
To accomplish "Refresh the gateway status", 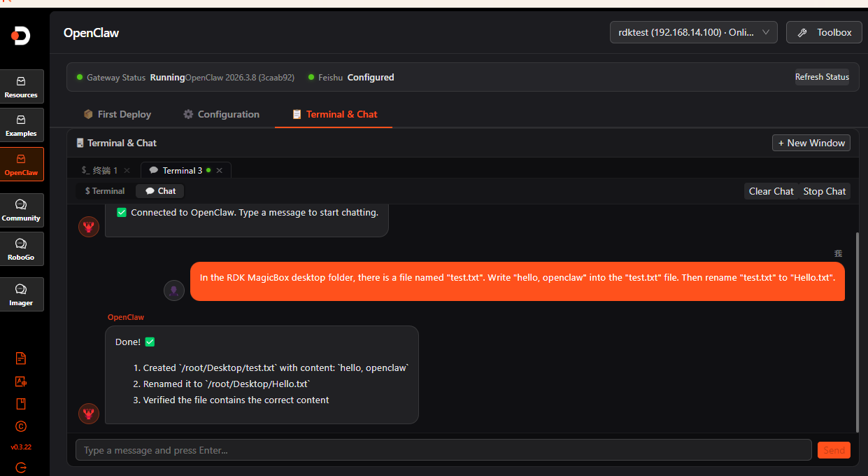I will (x=822, y=77).
